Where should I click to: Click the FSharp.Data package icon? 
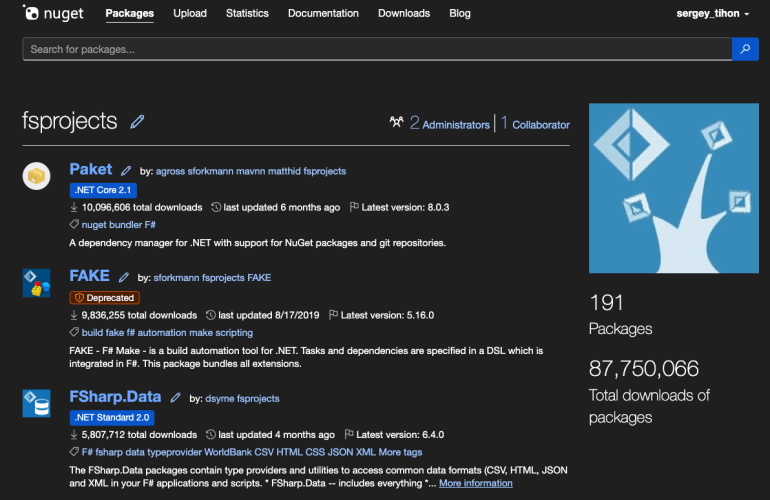tap(37, 403)
